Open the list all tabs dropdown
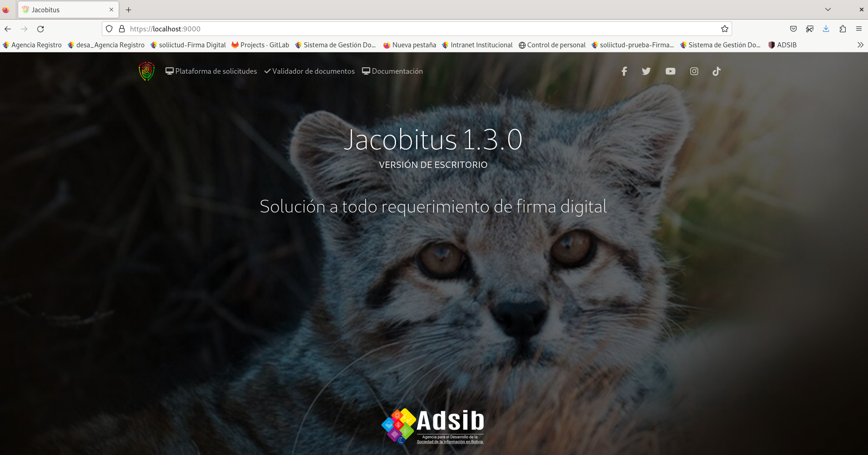 828,10
